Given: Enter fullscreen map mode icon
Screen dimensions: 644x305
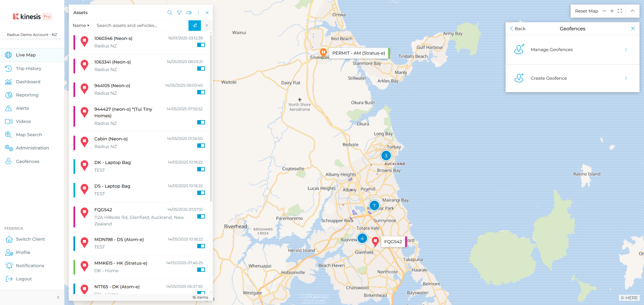Looking at the screenshot, I should point(620,11).
